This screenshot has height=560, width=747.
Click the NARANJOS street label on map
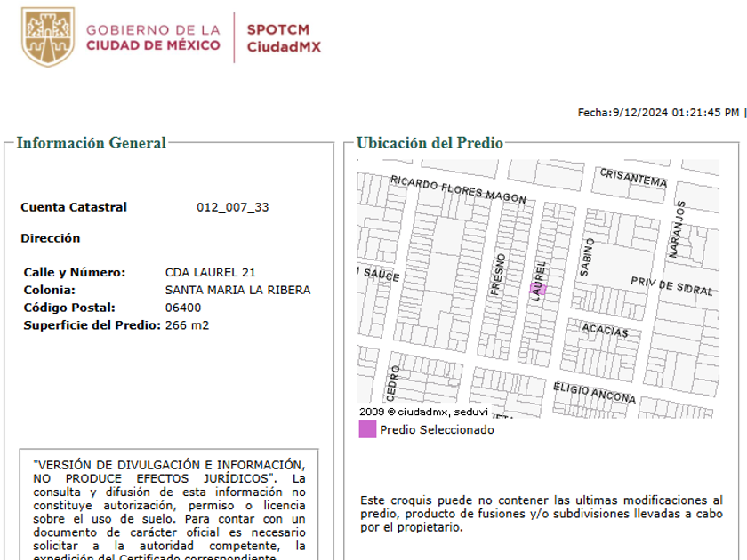pyautogui.click(x=678, y=229)
